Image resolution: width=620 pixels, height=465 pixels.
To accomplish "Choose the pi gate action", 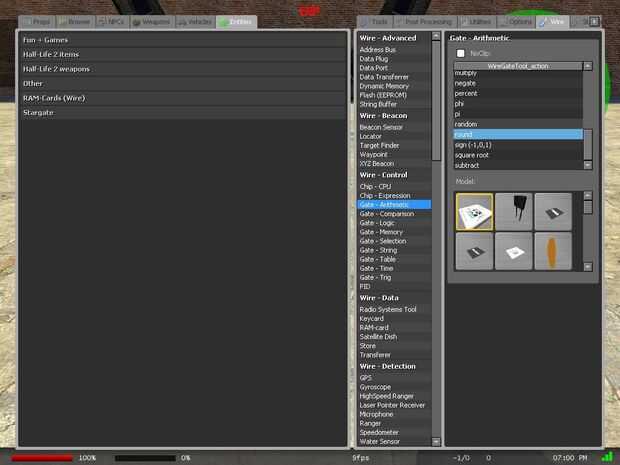I will (x=518, y=114).
